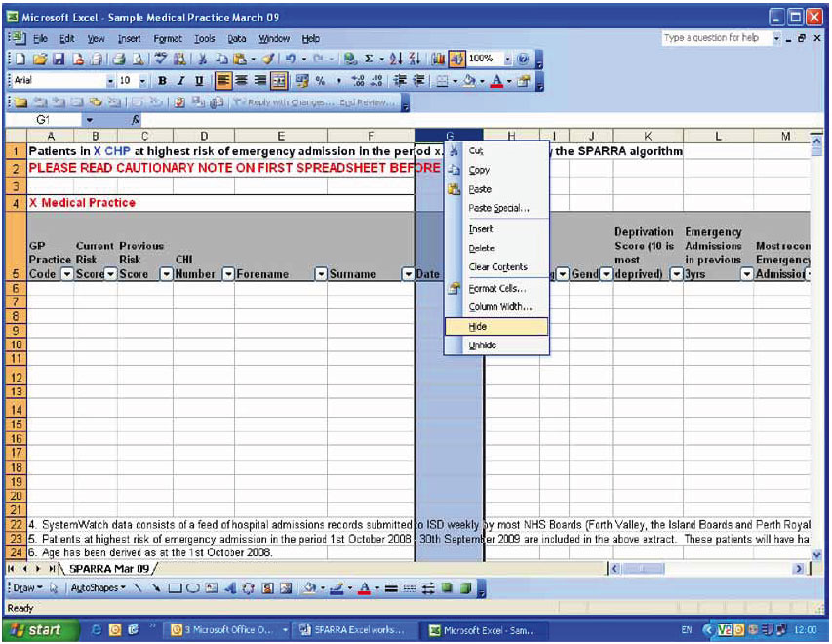The height and width of the screenshot is (644, 832).
Task: Open the Format menu in menu bar
Action: (168, 39)
